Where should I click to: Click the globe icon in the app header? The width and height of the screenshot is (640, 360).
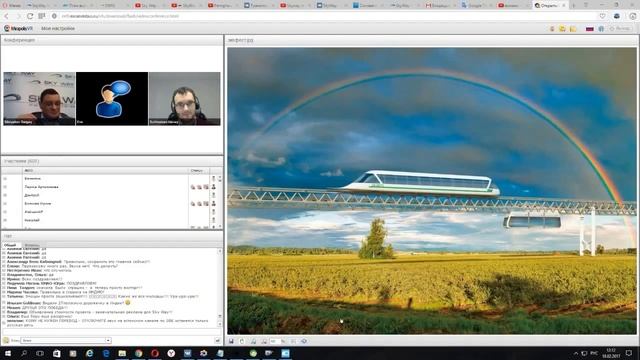click(x=601, y=29)
